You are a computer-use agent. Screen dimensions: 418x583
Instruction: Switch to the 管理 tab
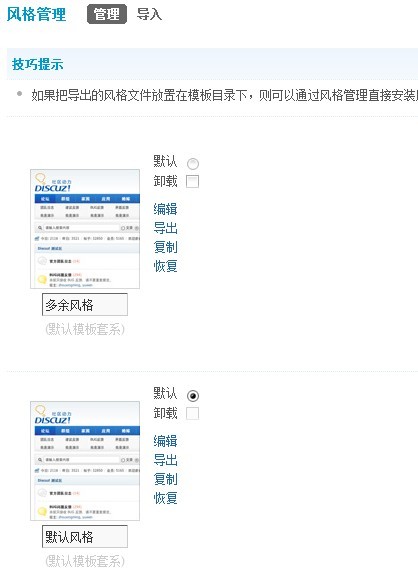click(107, 15)
